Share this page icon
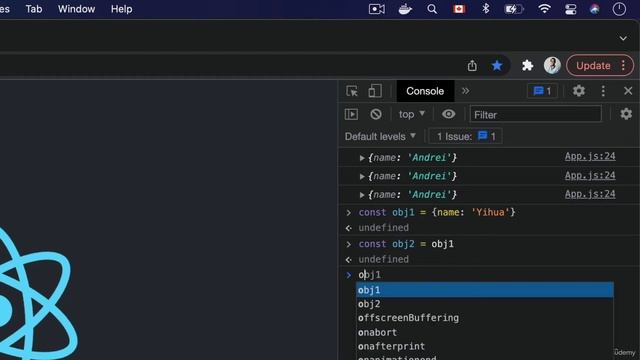 pos(472,65)
